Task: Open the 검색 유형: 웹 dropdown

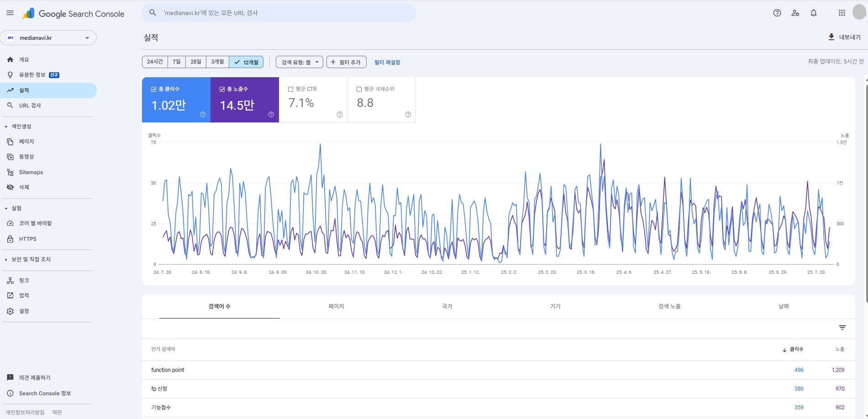Action: 299,62
